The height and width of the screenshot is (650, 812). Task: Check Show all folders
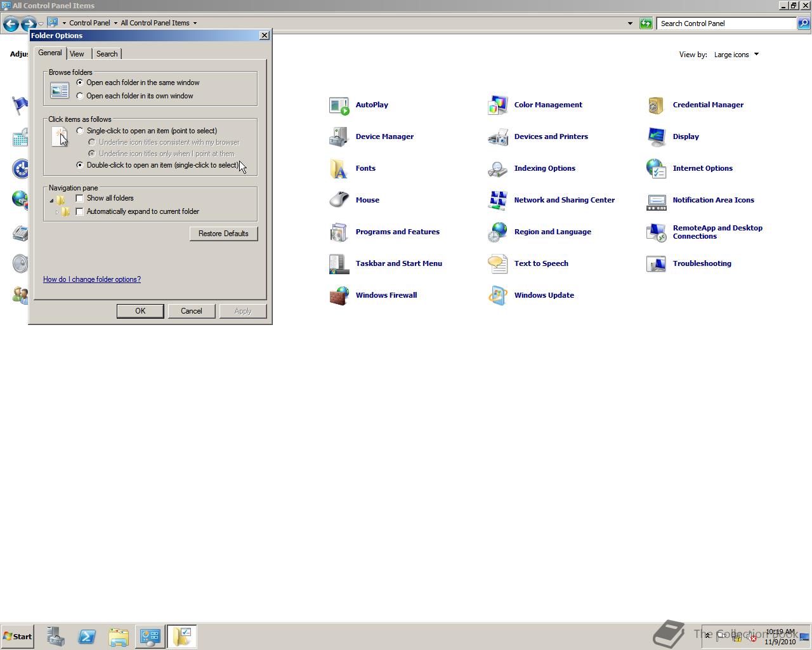(80, 198)
